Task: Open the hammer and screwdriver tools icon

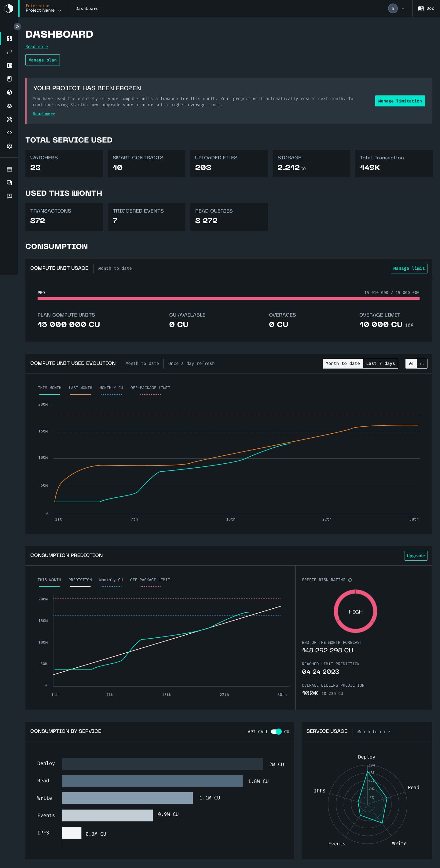Action: pos(9,119)
